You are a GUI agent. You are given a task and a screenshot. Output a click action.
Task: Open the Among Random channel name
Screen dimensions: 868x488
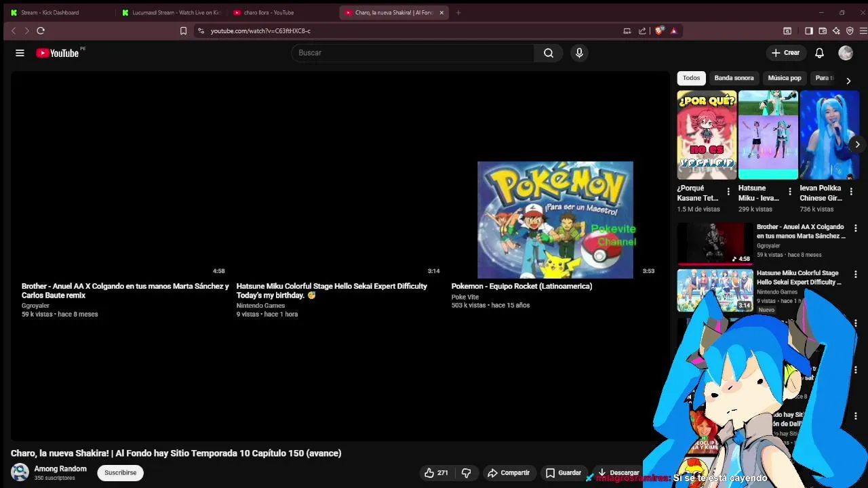coord(60,469)
